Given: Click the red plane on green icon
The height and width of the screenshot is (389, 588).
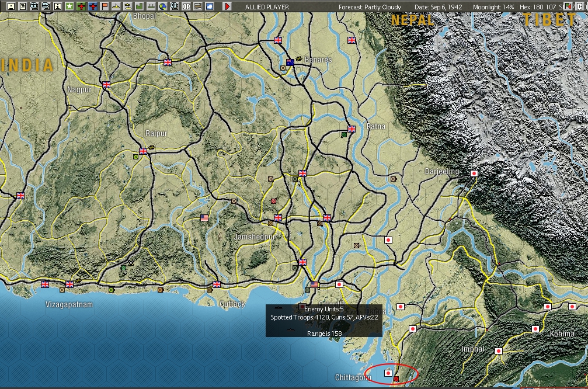Looking at the screenshot, I should pos(80,6).
